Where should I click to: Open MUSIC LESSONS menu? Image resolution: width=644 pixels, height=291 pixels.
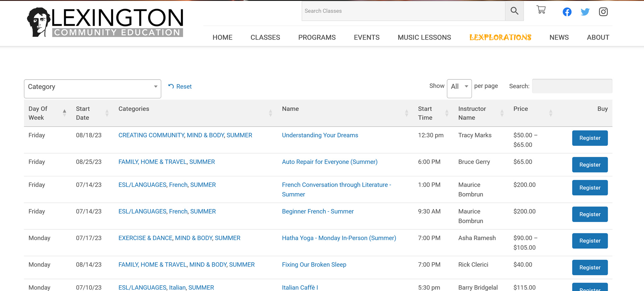(424, 38)
